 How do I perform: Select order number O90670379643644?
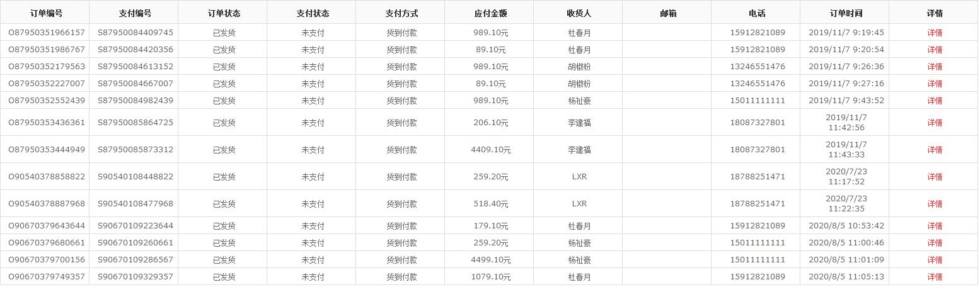click(x=46, y=226)
